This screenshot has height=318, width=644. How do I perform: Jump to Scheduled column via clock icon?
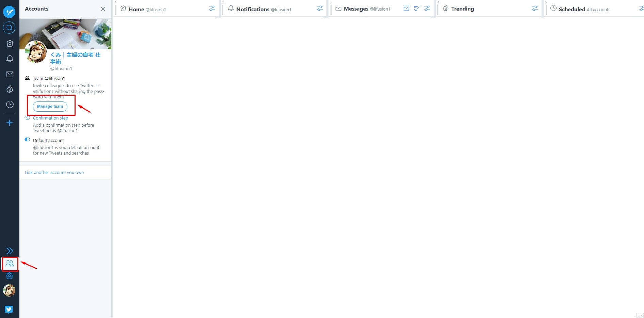(x=10, y=104)
